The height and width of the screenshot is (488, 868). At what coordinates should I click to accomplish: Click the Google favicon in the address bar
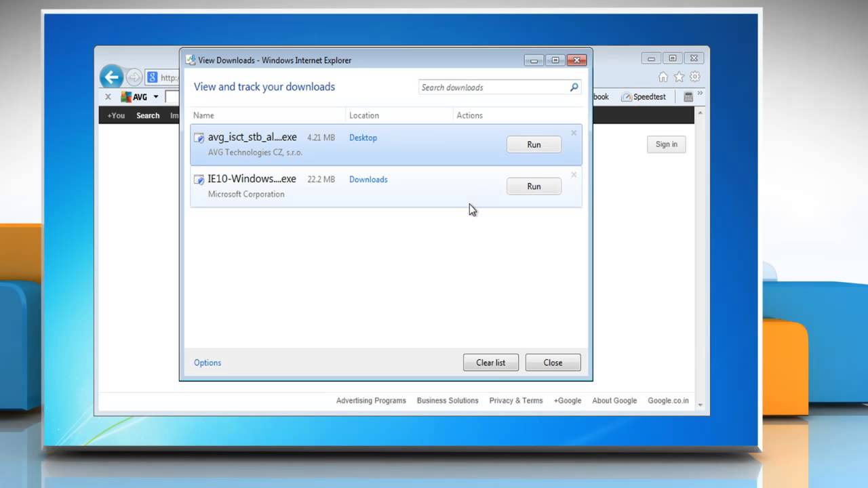[x=153, y=77]
